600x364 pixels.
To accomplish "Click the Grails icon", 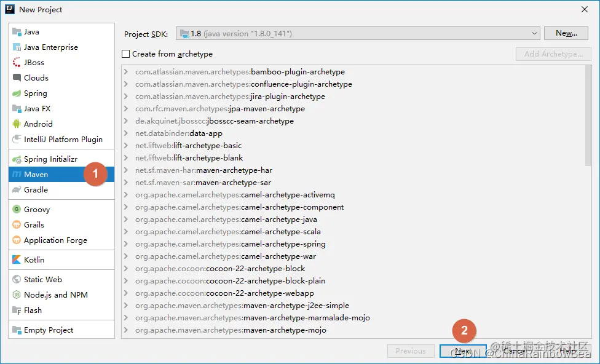I will [x=17, y=224].
